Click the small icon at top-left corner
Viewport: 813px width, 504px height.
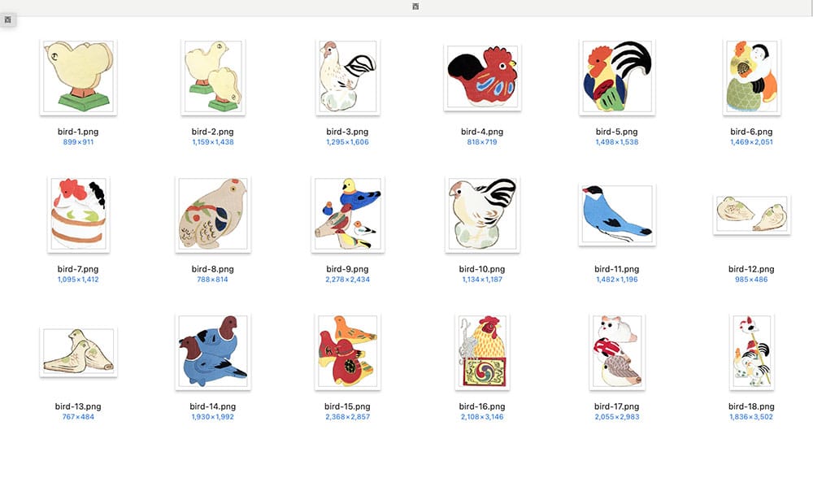(8, 20)
